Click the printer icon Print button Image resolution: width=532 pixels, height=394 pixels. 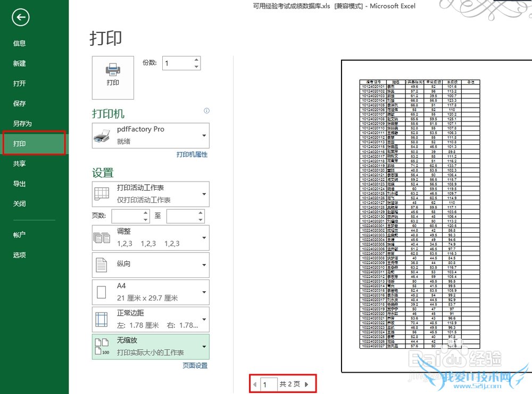tap(113, 77)
